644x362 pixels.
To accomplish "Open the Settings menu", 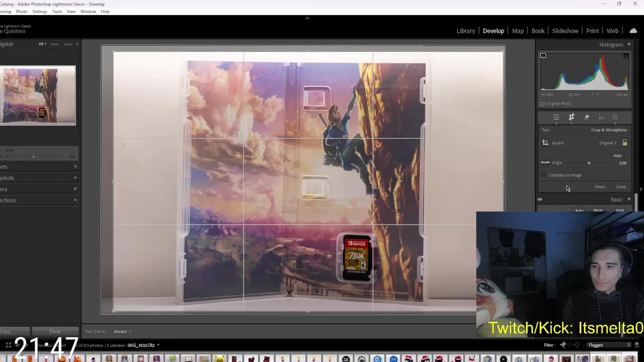I will click(x=39, y=11).
